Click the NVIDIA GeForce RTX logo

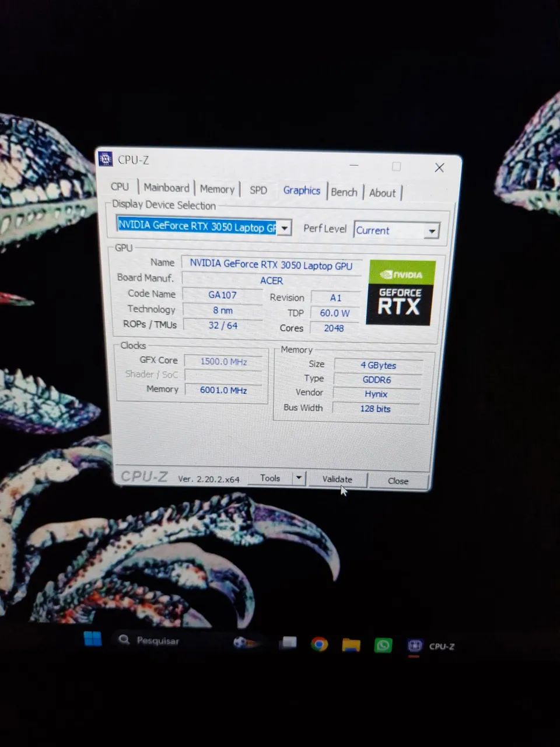pos(400,293)
